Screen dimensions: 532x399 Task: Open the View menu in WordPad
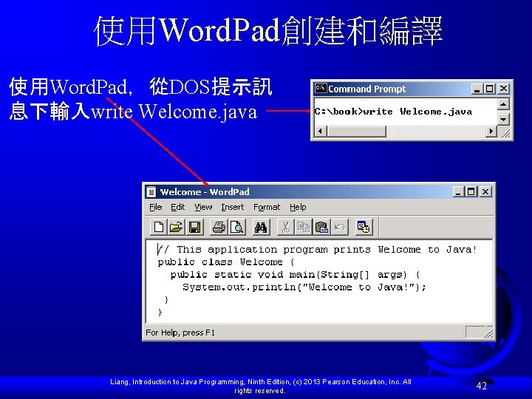coord(203,207)
